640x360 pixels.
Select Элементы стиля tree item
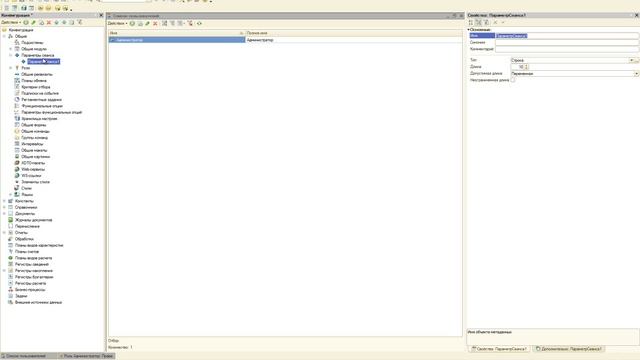point(36,182)
